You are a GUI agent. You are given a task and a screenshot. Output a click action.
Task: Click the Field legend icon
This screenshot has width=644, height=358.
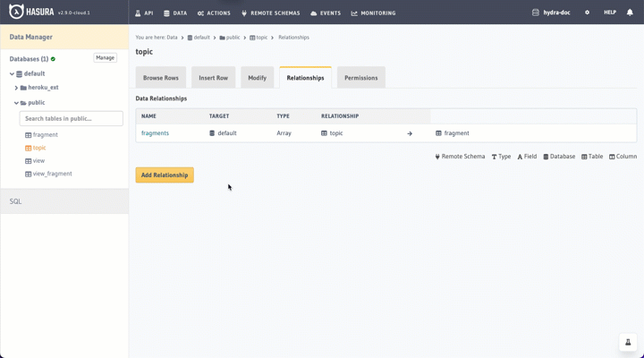520,157
